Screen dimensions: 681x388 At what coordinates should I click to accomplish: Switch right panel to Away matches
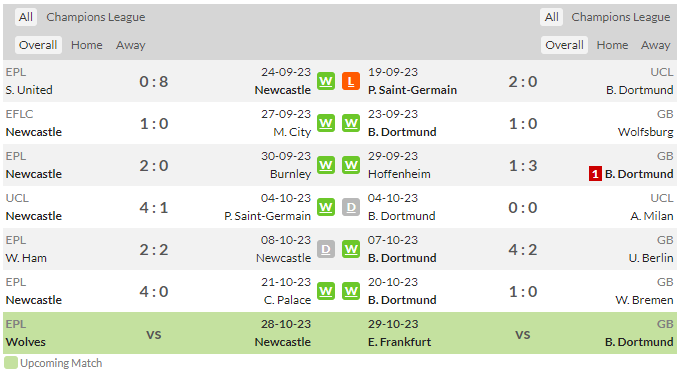[x=656, y=45]
